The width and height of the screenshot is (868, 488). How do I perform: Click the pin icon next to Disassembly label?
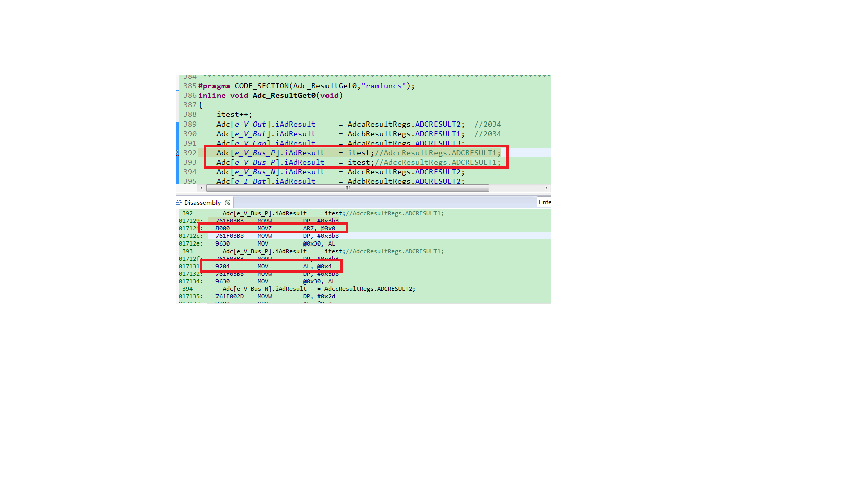coord(227,202)
